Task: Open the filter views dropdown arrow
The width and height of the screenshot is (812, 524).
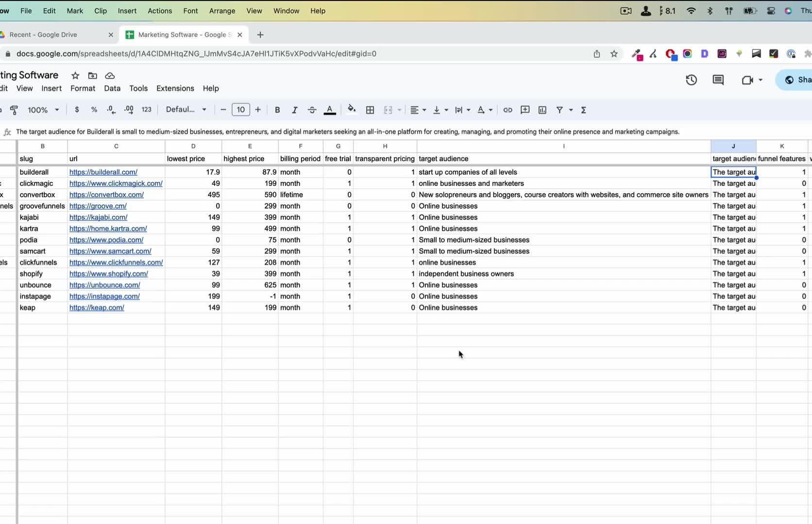Action: coord(571,110)
